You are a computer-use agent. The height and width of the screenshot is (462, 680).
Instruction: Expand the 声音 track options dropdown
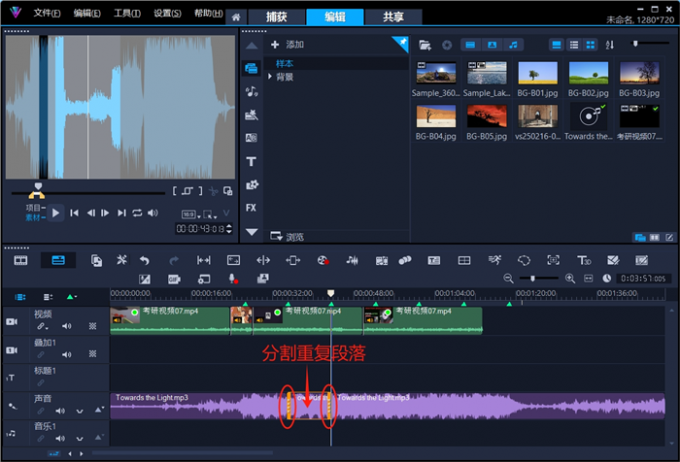point(79,411)
